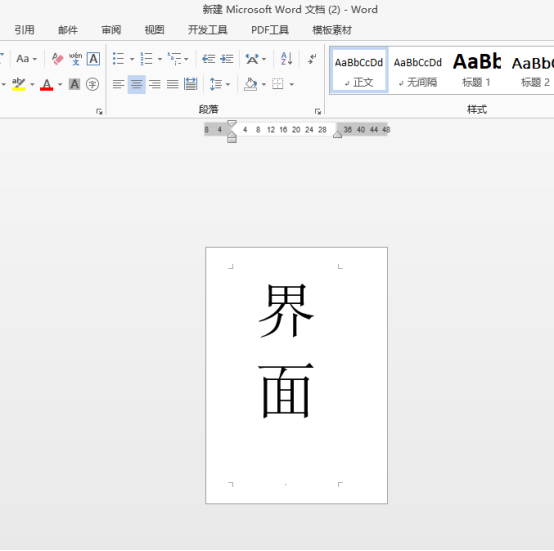This screenshot has width=554, height=551.
Task: Open the Font dialog launcher
Action: (x=99, y=112)
